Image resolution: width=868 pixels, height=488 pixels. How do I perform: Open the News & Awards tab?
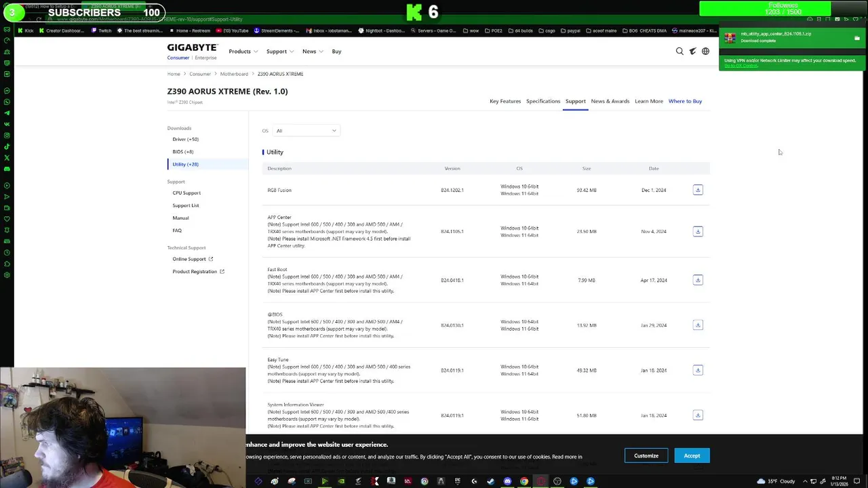click(610, 101)
